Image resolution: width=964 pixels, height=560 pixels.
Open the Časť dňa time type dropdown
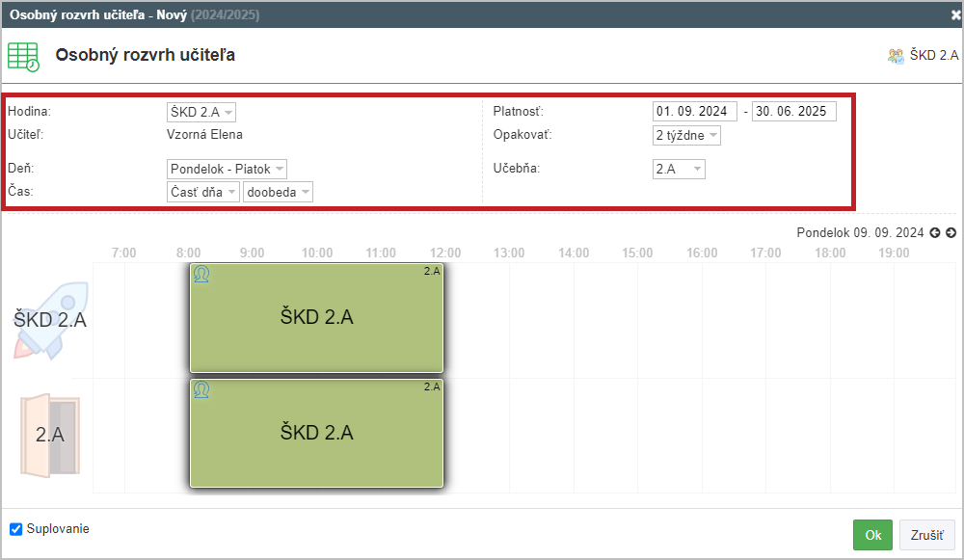(x=202, y=192)
